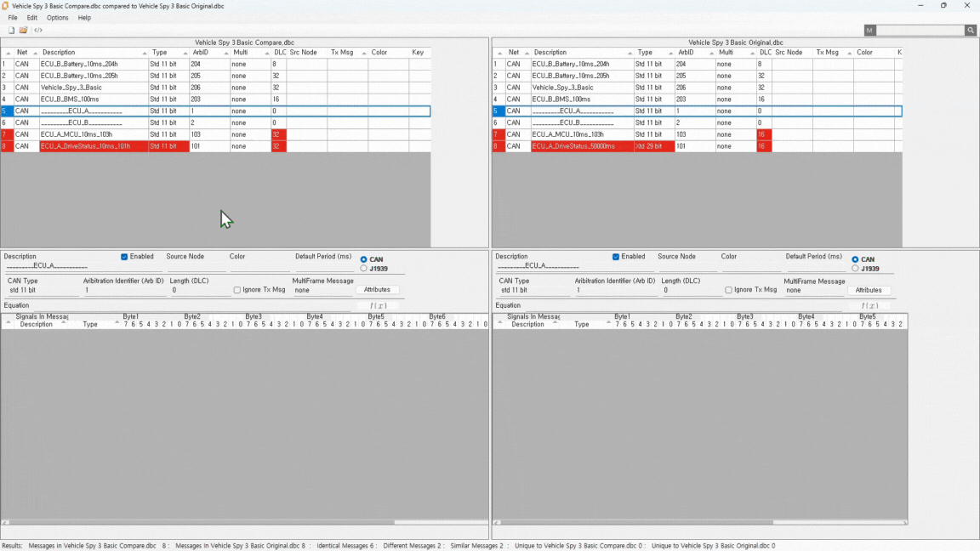Open the Options menu

click(x=57, y=18)
